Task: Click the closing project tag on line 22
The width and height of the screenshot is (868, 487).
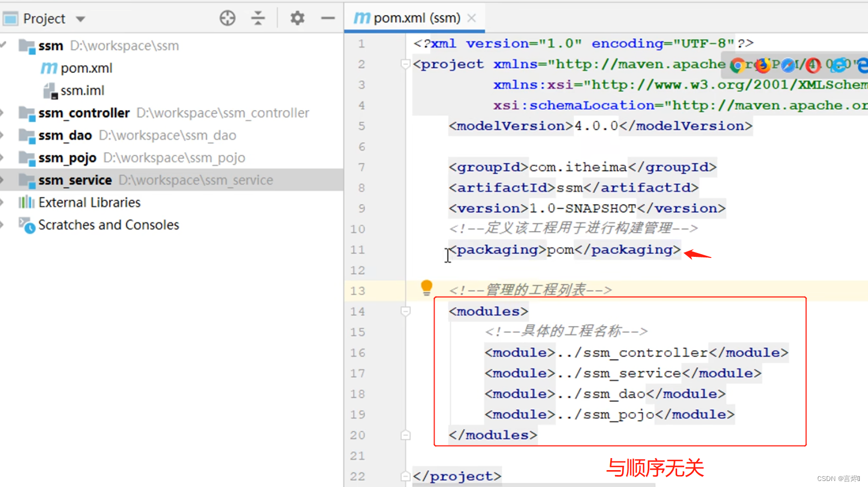Action: coord(457,476)
